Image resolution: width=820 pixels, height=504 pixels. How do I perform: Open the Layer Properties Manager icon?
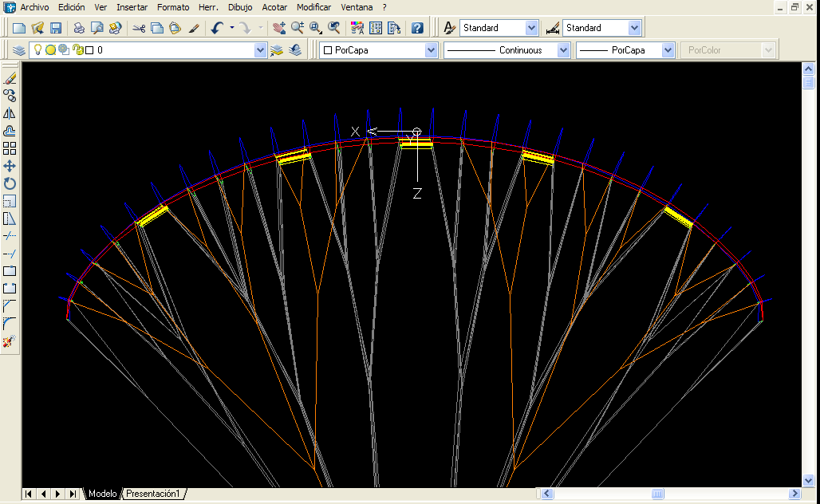coord(19,50)
